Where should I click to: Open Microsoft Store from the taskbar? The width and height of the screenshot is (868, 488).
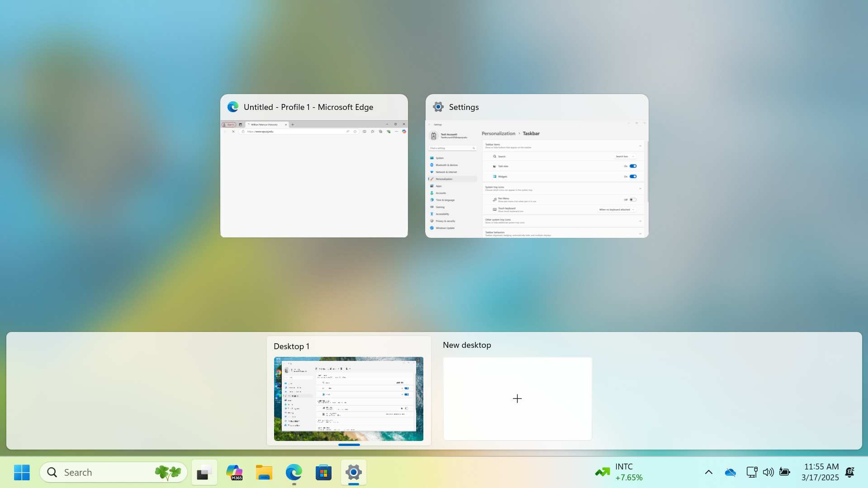click(323, 472)
